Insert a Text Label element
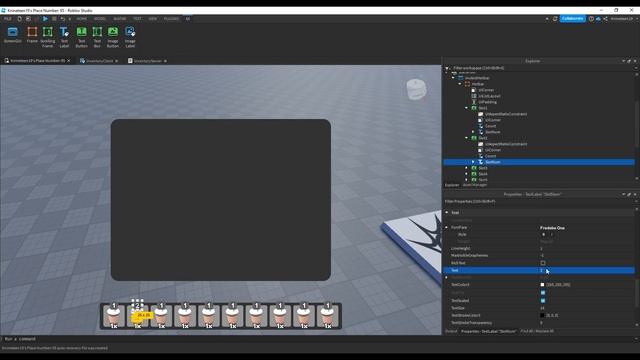Viewport: 640px width, 360px height. 64,37
